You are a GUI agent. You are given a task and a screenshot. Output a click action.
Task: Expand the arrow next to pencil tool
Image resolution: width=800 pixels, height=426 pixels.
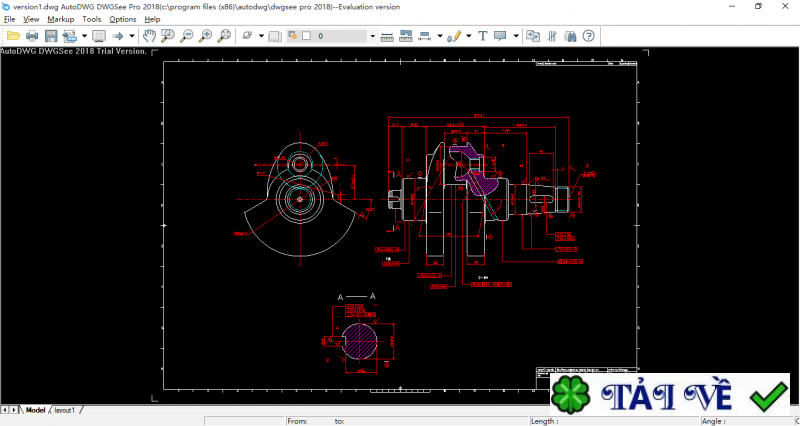[x=467, y=36]
